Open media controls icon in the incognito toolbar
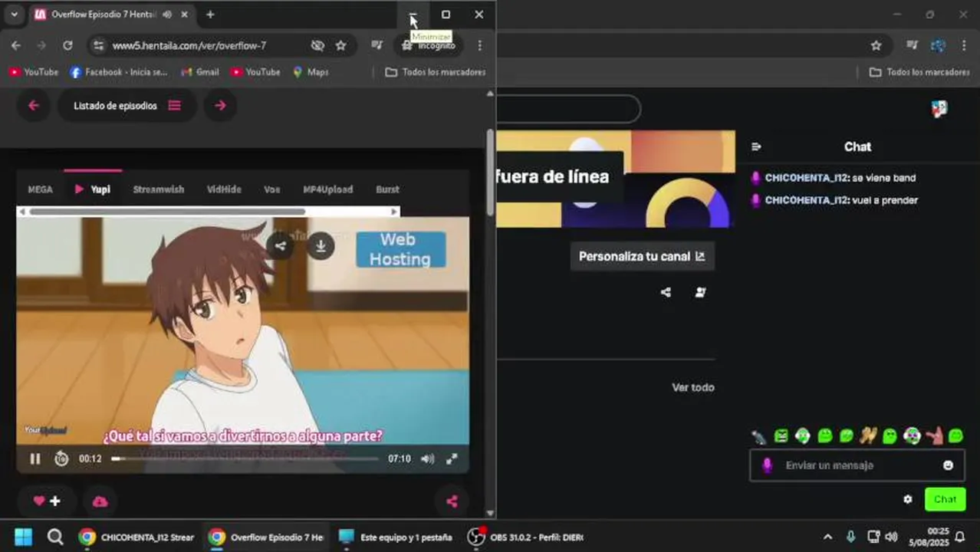Viewport: 980px width, 552px height. tap(377, 45)
